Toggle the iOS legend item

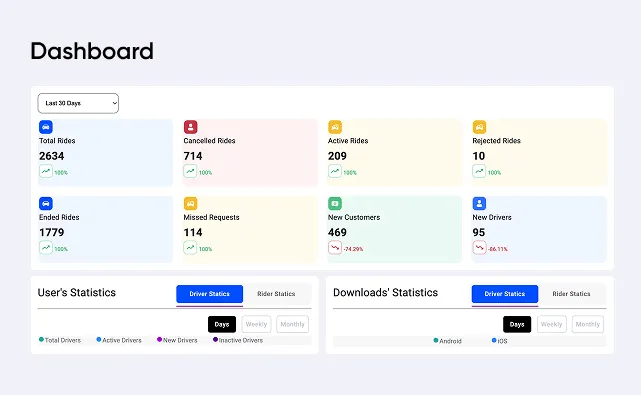pyautogui.click(x=500, y=341)
